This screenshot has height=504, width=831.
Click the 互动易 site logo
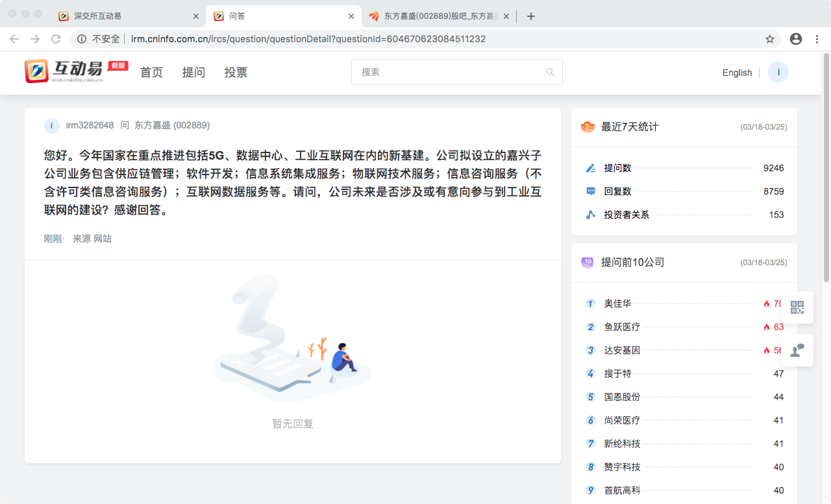pos(76,71)
